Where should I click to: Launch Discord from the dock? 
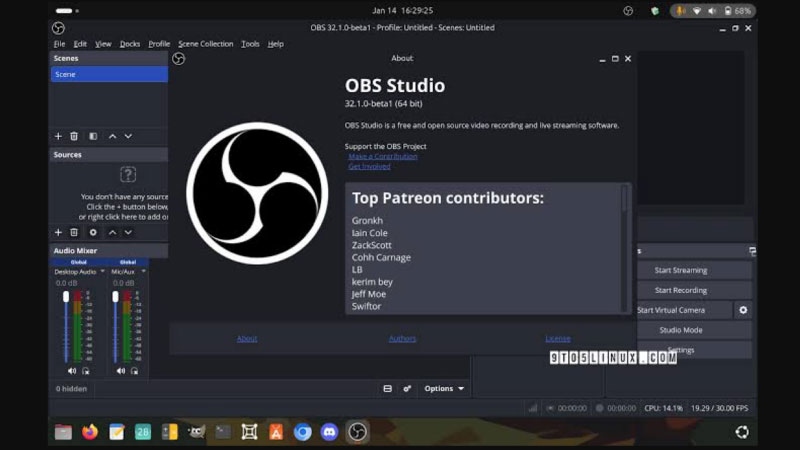329,432
